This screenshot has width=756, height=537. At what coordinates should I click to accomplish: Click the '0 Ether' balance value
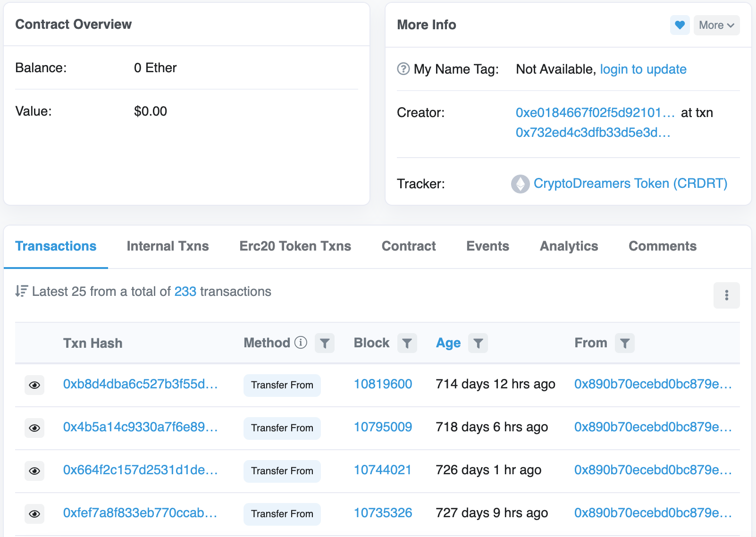click(x=155, y=68)
